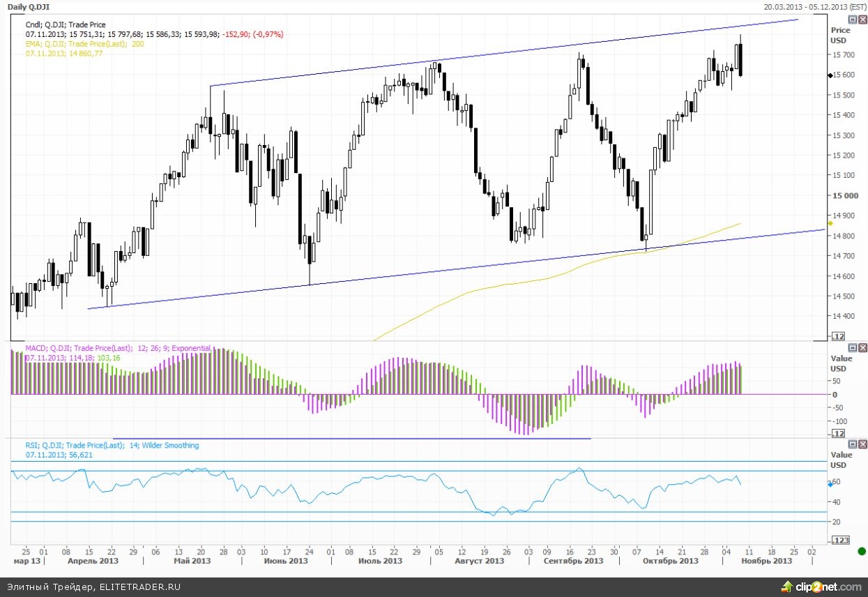868x597 pixels.
Task: Open the .12 precision box under the price axis
Action: click(837, 337)
